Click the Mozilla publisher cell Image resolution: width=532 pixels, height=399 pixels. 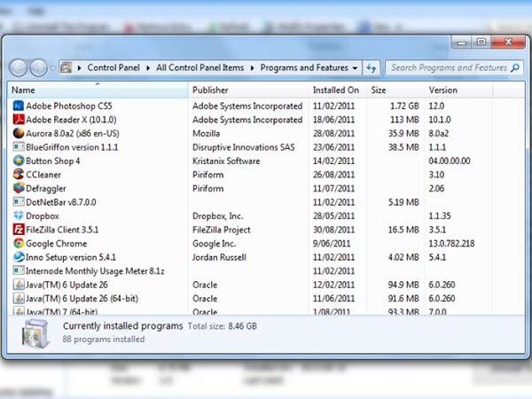pyautogui.click(x=206, y=133)
